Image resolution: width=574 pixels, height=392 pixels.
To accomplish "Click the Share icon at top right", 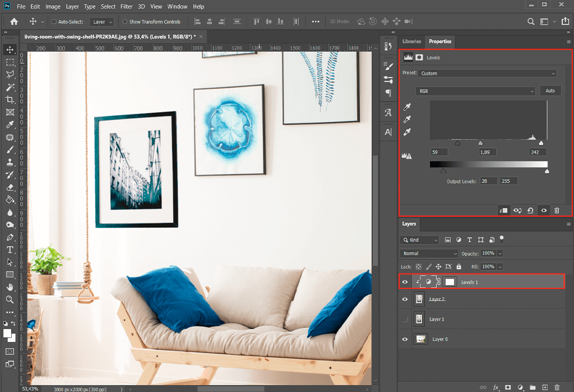I will click(566, 21).
